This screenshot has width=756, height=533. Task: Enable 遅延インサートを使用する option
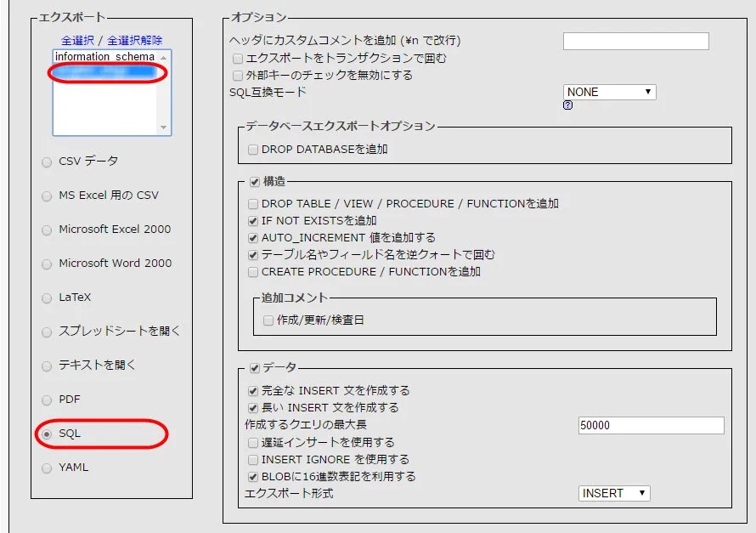[x=252, y=441]
